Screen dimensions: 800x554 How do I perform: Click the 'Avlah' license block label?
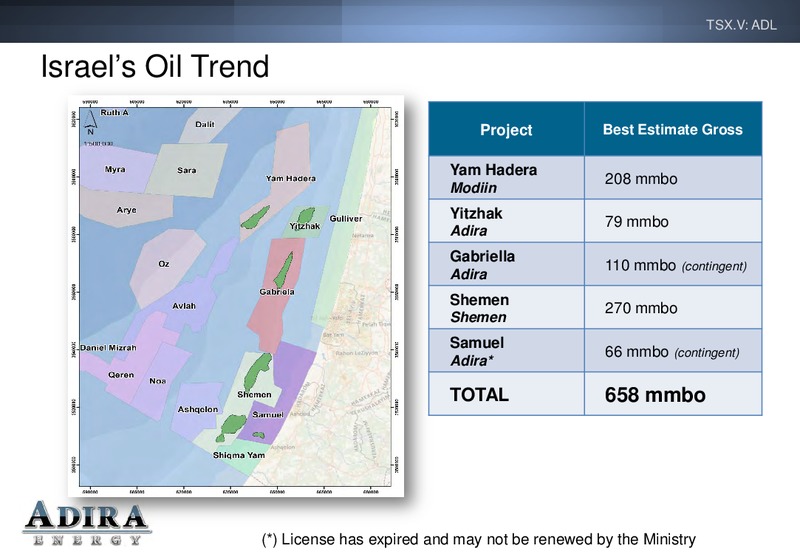pos(184,306)
